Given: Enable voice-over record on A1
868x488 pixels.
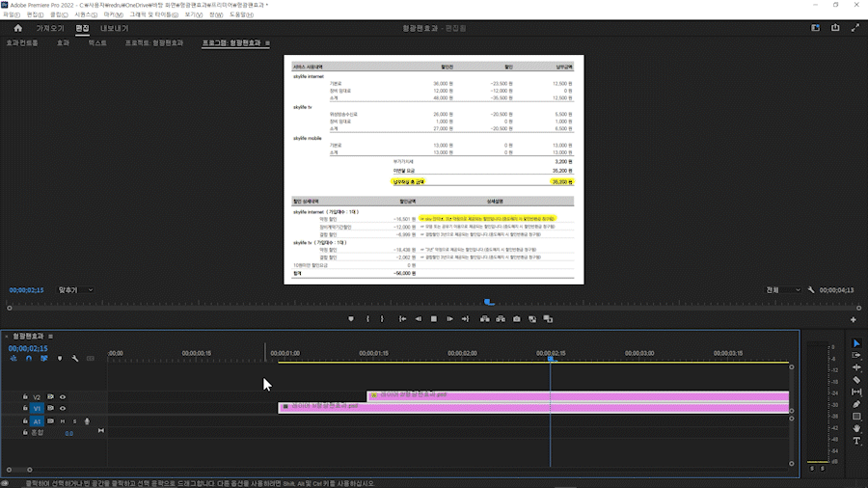Looking at the screenshot, I should [87, 421].
